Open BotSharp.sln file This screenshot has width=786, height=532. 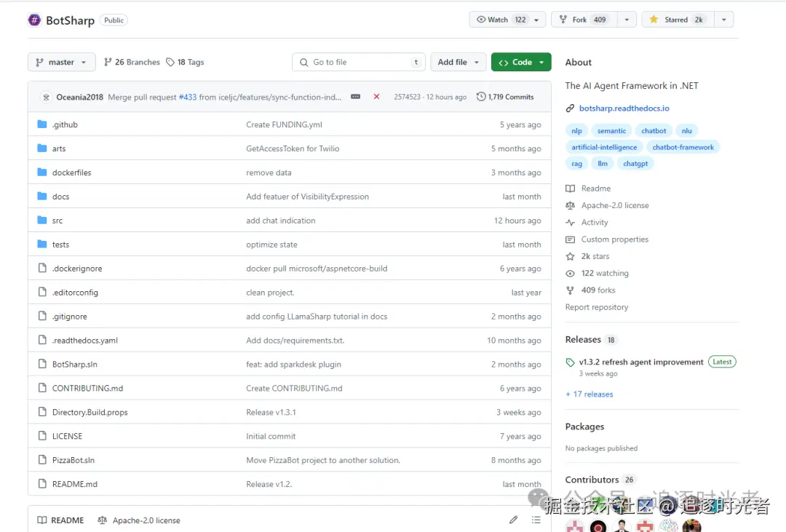pos(75,365)
